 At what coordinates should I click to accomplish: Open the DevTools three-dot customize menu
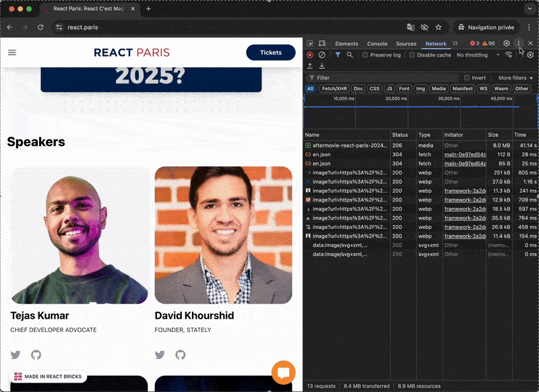pos(519,43)
